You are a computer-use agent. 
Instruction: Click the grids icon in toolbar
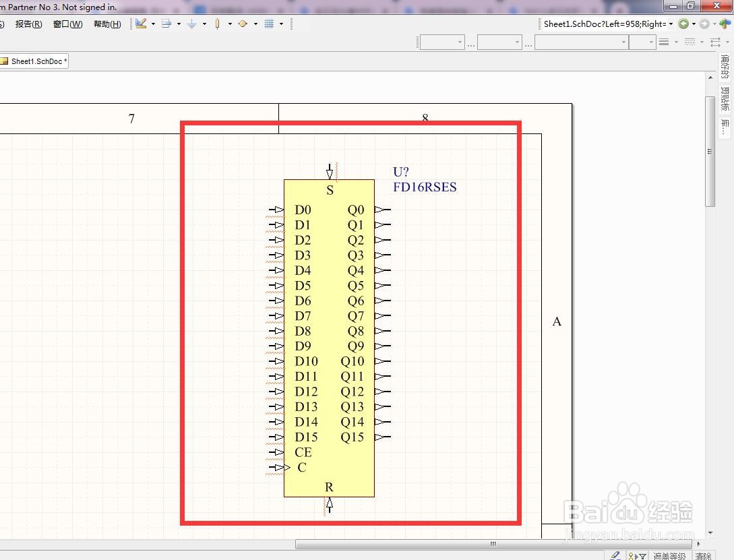click(x=269, y=24)
